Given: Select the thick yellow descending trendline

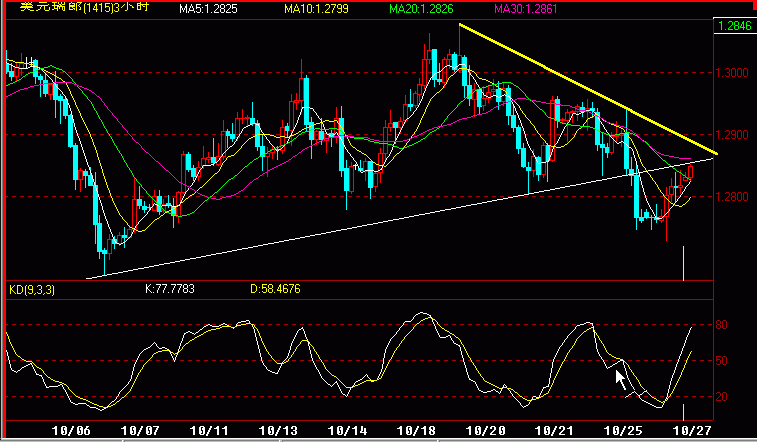Looking at the screenshot, I should [588, 89].
